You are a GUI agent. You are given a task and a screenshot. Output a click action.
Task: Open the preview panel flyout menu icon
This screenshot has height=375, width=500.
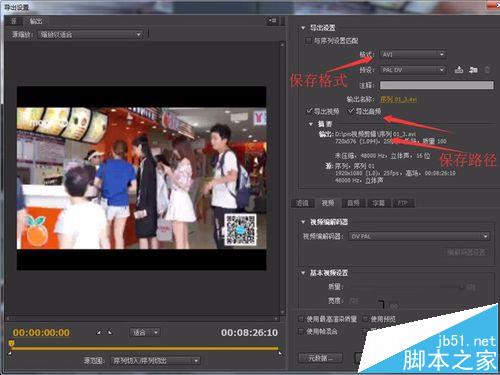(x=272, y=21)
